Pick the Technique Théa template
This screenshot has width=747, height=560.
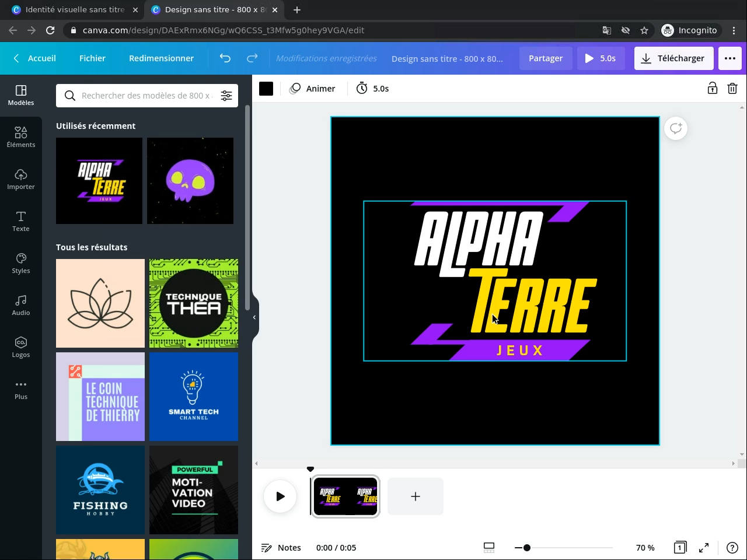(194, 303)
